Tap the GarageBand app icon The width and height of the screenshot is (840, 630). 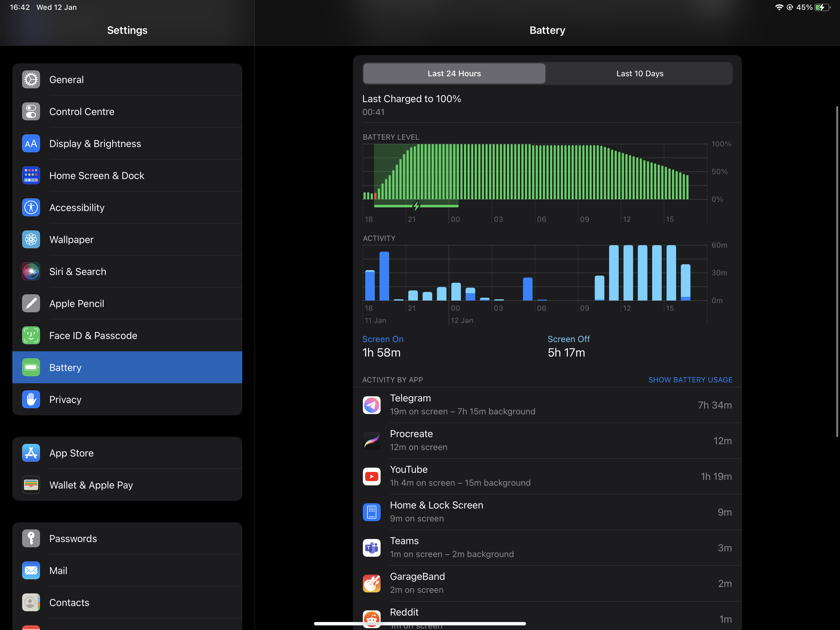pyautogui.click(x=371, y=584)
